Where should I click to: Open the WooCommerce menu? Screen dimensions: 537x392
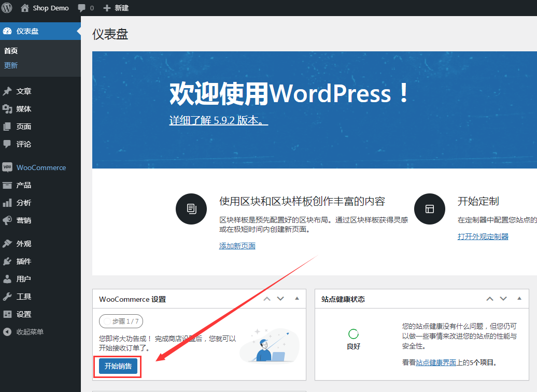pos(40,167)
